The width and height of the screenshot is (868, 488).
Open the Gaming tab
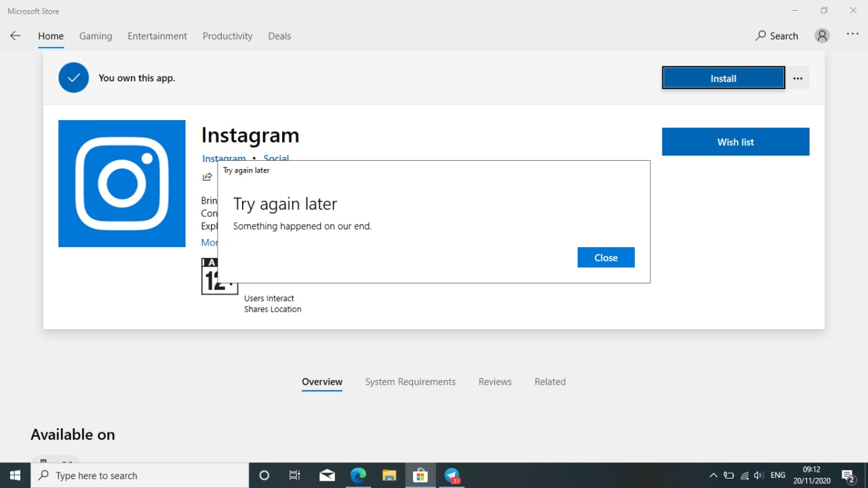pyautogui.click(x=96, y=36)
